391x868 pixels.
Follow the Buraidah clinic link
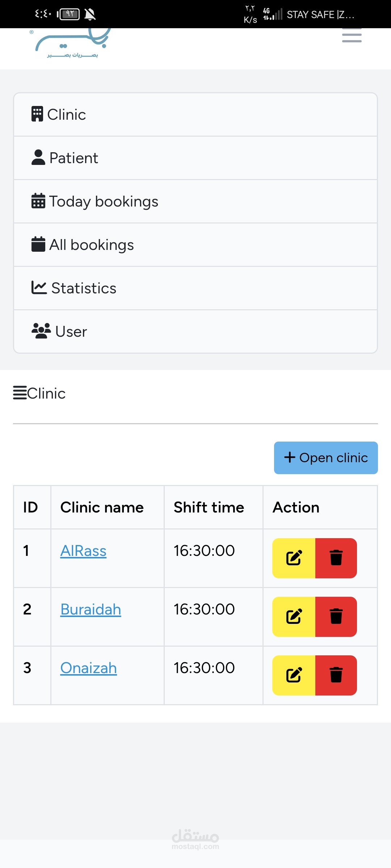pyautogui.click(x=91, y=609)
